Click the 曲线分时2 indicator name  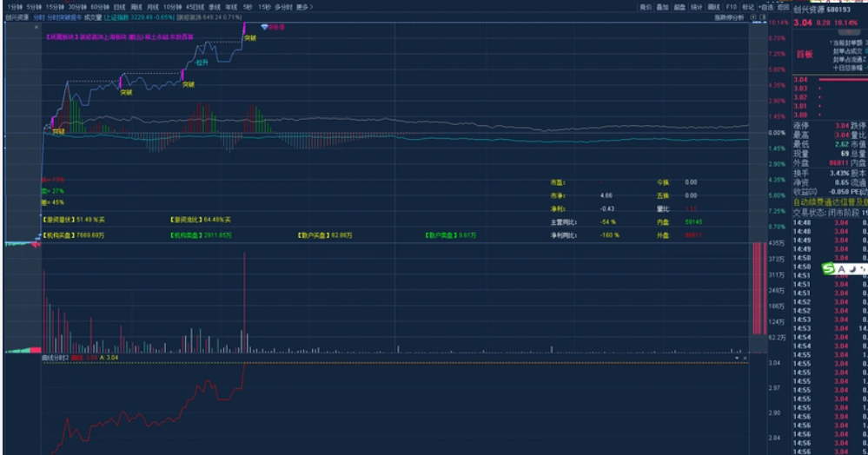(x=54, y=356)
